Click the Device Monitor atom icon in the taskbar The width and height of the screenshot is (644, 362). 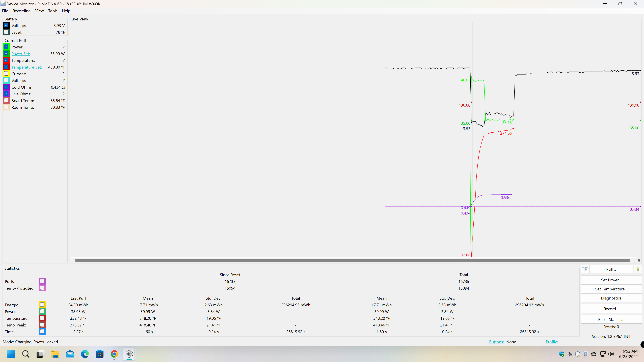[129, 354]
